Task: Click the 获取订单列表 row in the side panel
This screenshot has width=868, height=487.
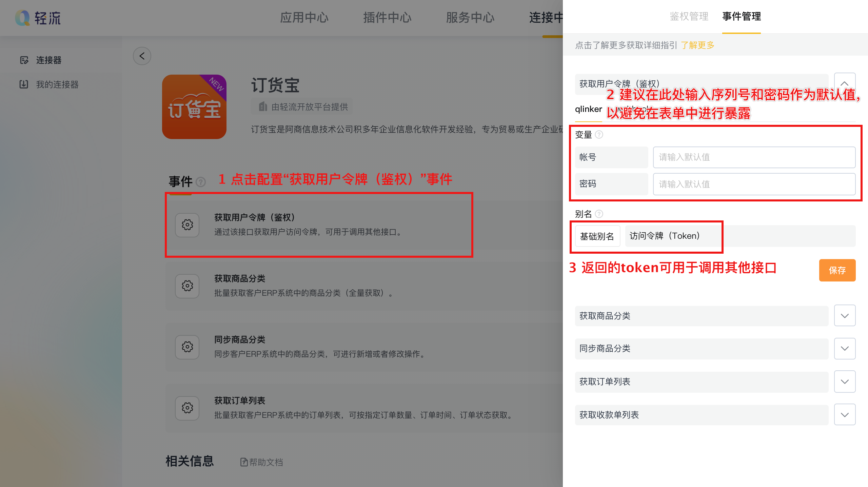Action: click(x=702, y=382)
